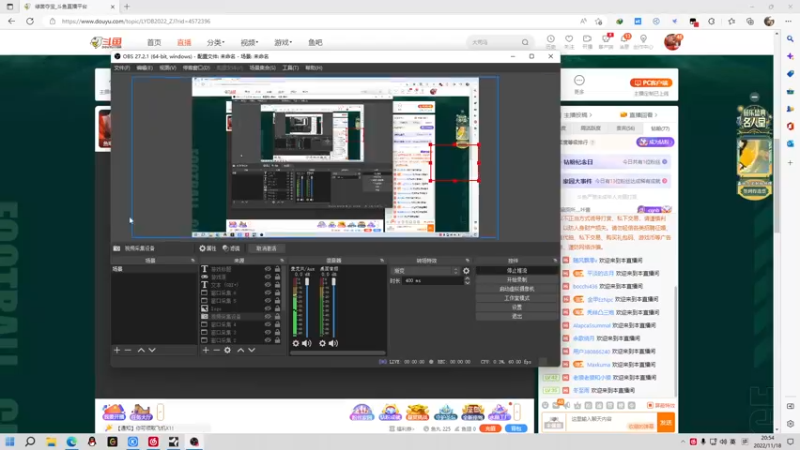Viewport: 800px width, 450px height.
Task: Open OBS 文件(F) menu
Action: pos(121,67)
